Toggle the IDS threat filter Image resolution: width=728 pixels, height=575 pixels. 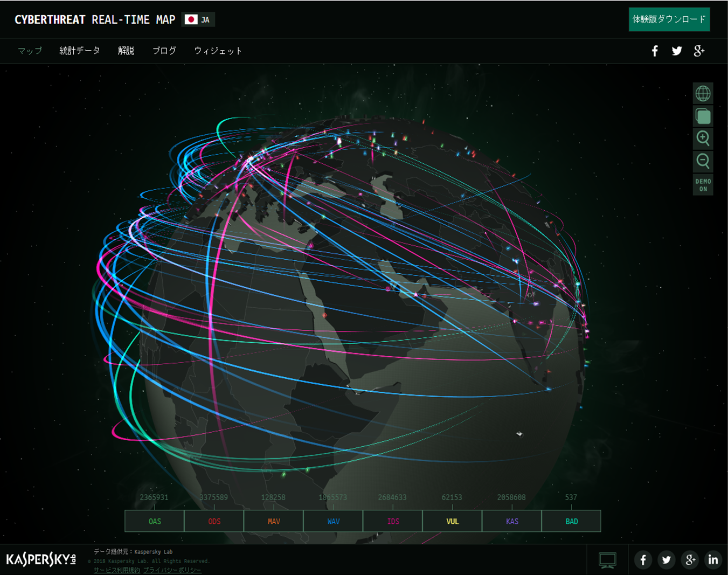[393, 521]
